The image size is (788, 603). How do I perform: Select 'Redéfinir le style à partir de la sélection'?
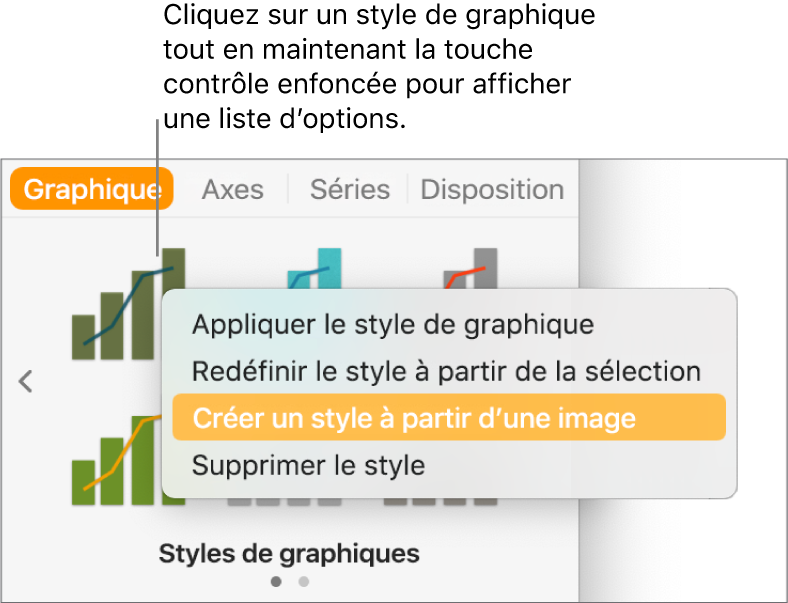(446, 371)
